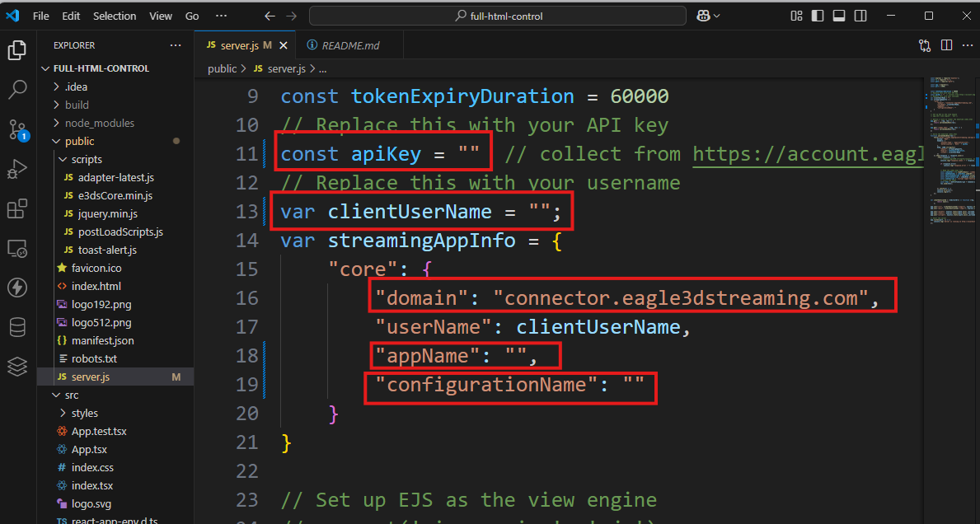Open the Selection menu
The width and height of the screenshot is (980, 524).
(x=115, y=16)
